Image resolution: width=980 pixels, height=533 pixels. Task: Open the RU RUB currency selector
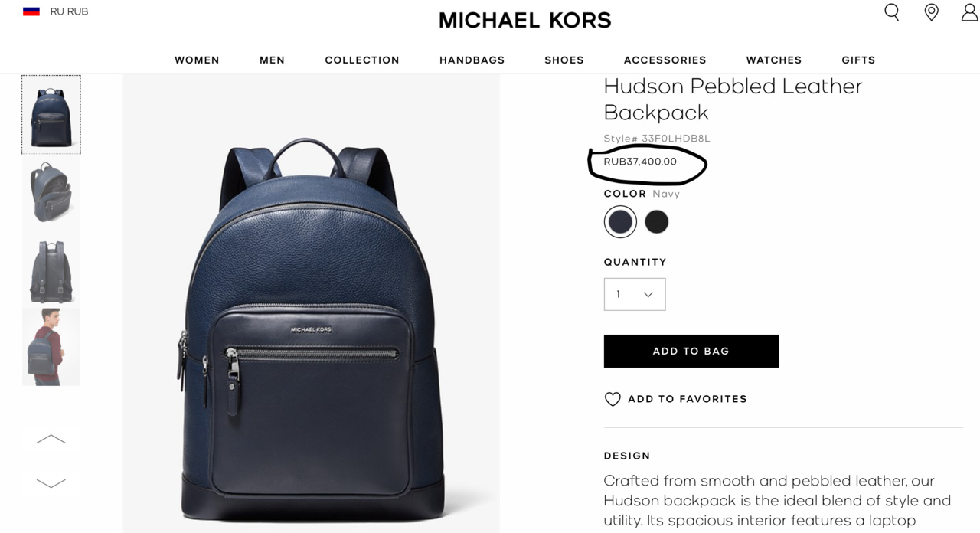tap(69, 11)
